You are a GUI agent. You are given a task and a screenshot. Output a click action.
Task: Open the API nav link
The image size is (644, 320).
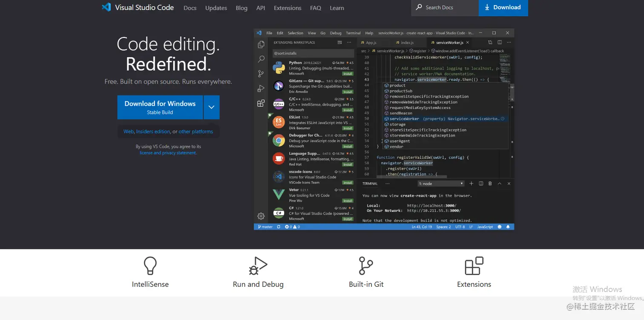[261, 8]
